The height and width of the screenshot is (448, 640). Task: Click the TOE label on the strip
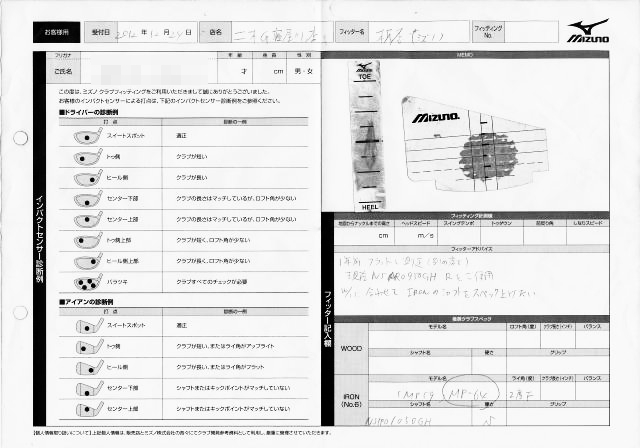pos(365,77)
